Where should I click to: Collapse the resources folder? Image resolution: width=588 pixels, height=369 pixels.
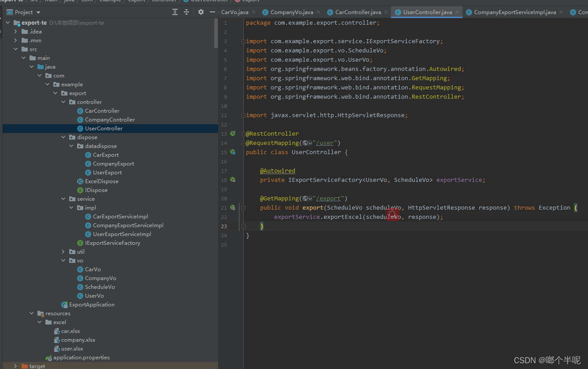[x=32, y=314]
